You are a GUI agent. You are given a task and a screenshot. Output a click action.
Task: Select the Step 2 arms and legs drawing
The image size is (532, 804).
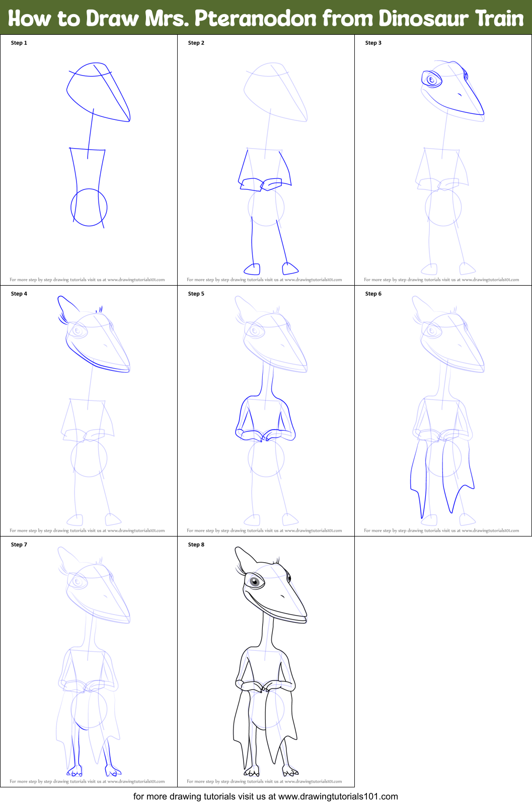pos(272,169)
